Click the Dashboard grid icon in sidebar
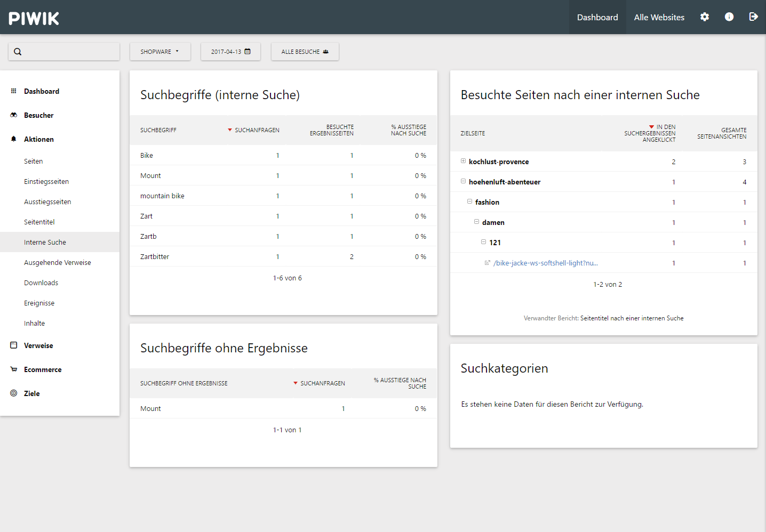The image size is (766, 532). point(14,91)
